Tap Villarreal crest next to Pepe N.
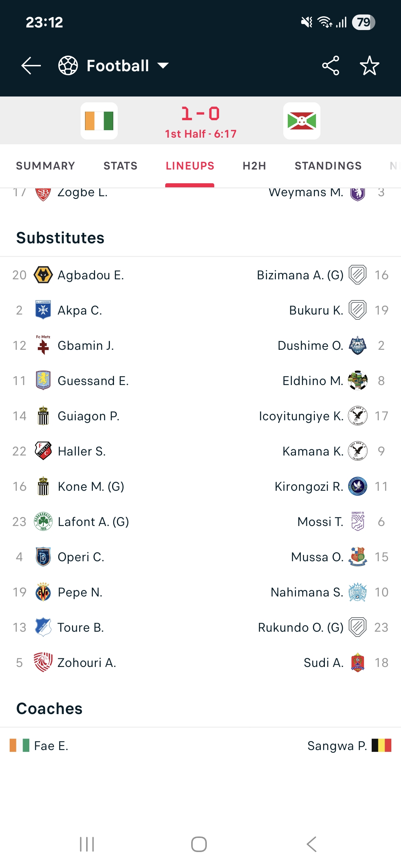The height and width of the screenshot is (868, 401). (x=43, y=592)
